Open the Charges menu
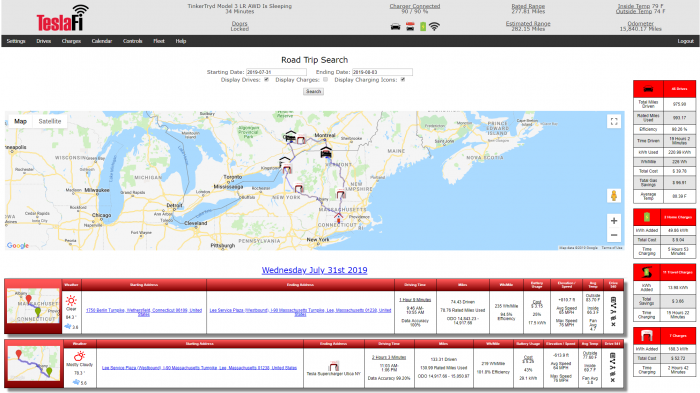 [x=71, y=41]
